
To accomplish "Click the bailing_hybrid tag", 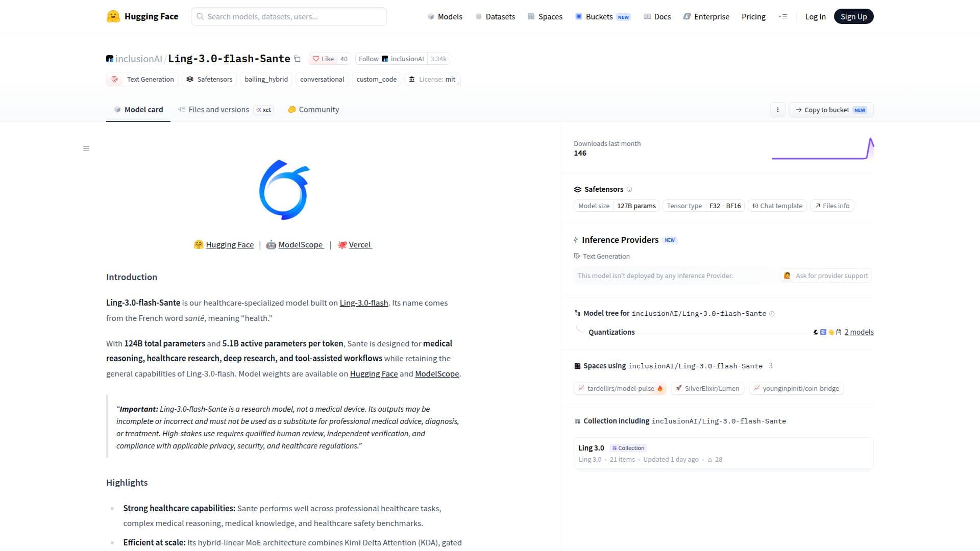I will 266,79.
